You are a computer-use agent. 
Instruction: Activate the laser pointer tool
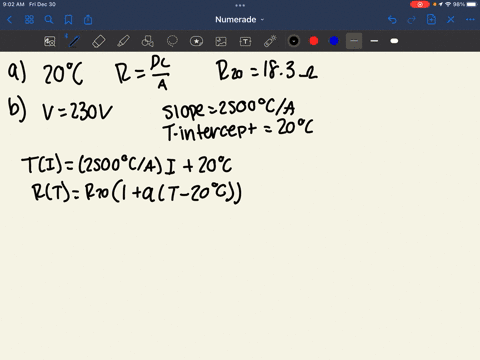point(270,41)
